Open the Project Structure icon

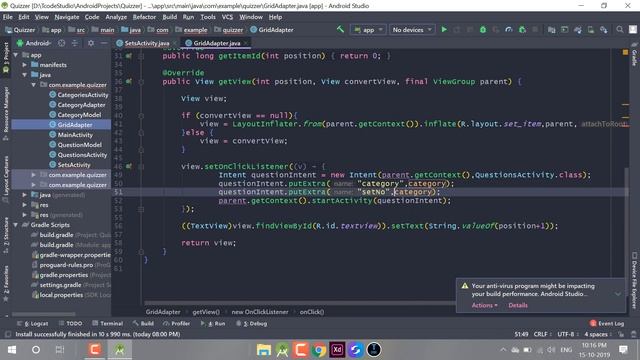(551, 29)
